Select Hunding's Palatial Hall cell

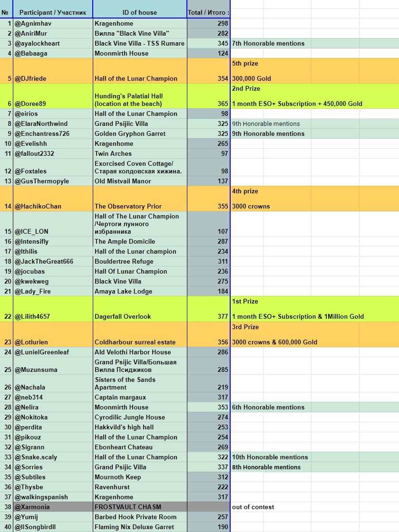(139, 96)
